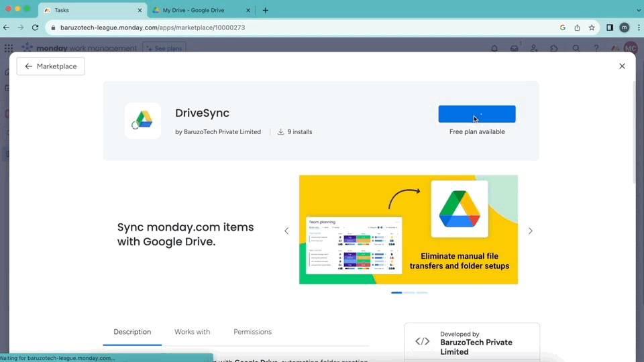Screen dimensions: 644x362
Task: Open monday notifications bell
Action: pos(494,48)
